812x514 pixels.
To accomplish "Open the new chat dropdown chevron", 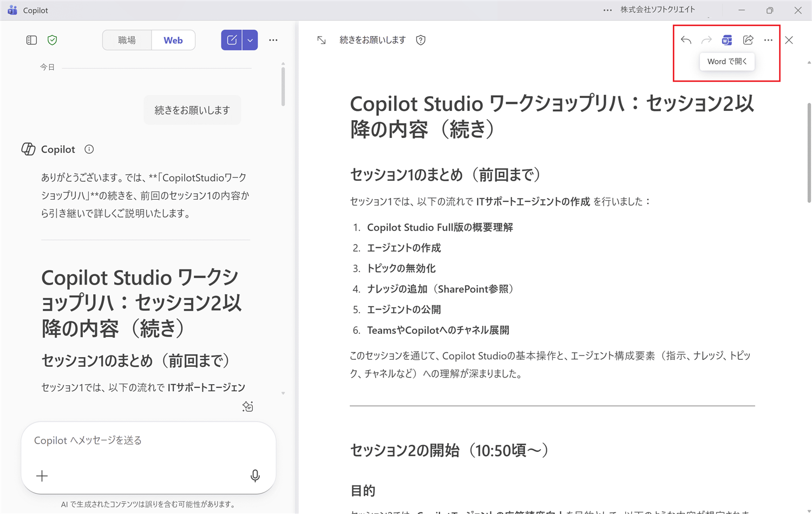I will [250, 39].
